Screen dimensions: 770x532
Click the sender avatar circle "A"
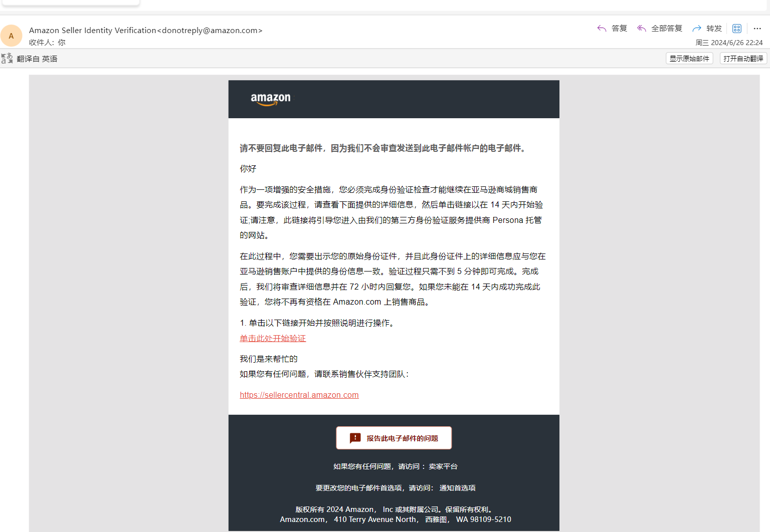[11, 36]
